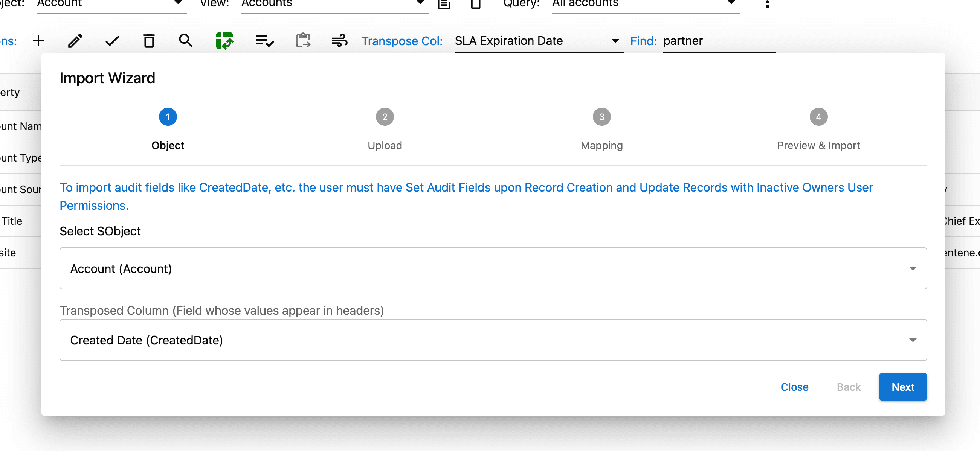Image resolution: width=980 pixels, height=451 pixels.
Task: Click the magnifier search icon
Action: pyautogui.click(x=186, y=41)
